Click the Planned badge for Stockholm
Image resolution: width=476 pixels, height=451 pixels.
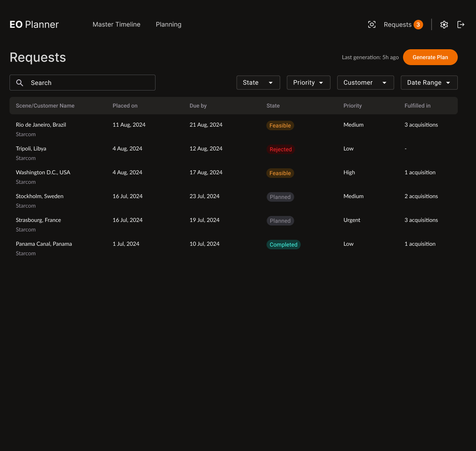(x=280, y=197)
